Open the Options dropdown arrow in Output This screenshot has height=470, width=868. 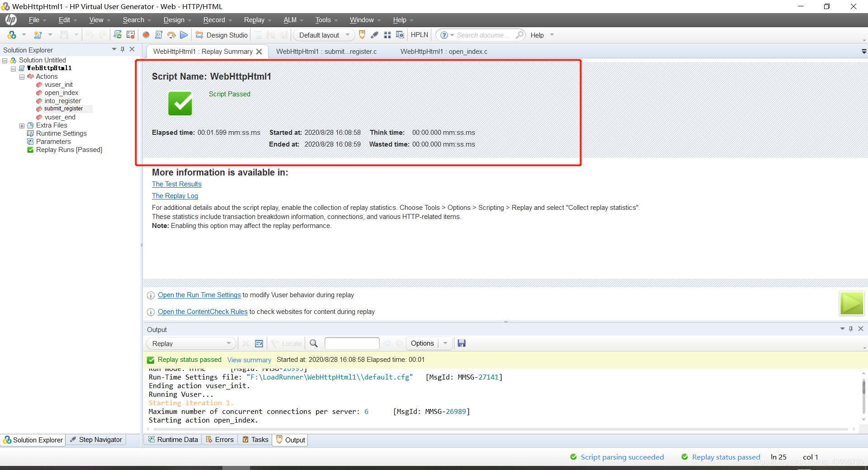pos(445,343)
